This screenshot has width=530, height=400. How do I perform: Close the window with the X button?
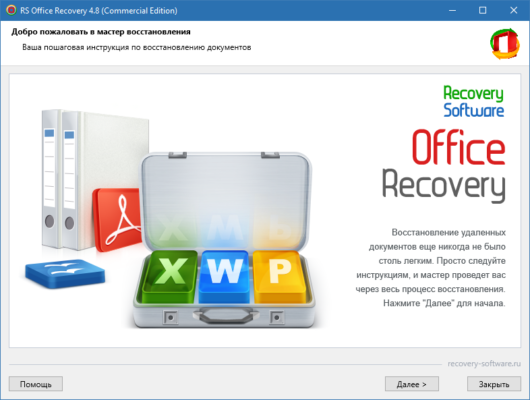point(513,10)
